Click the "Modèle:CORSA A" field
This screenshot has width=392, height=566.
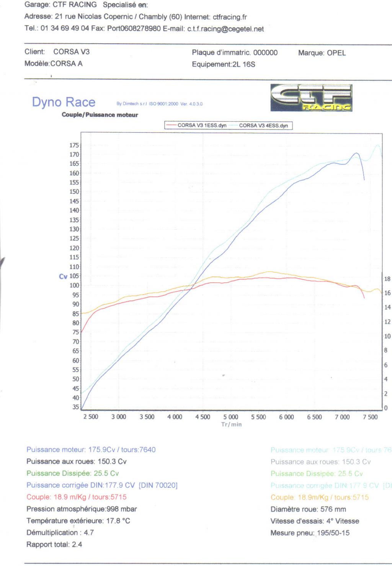pos(54,64)
